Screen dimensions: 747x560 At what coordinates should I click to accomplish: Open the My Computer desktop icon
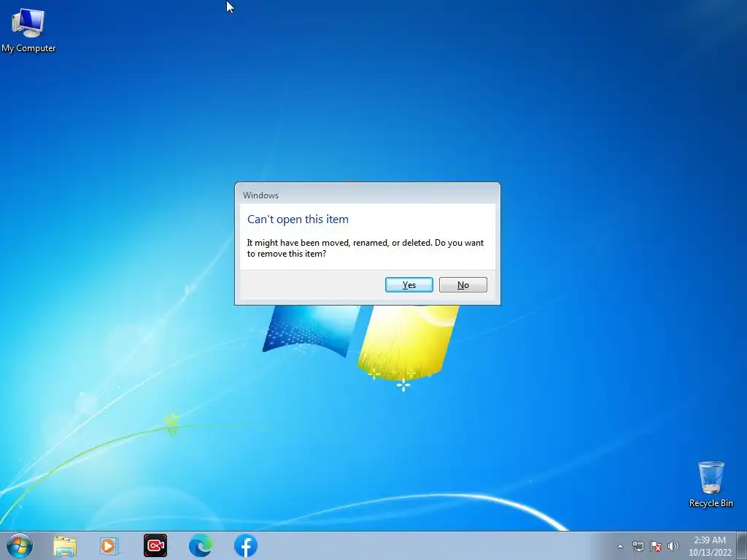28,31
